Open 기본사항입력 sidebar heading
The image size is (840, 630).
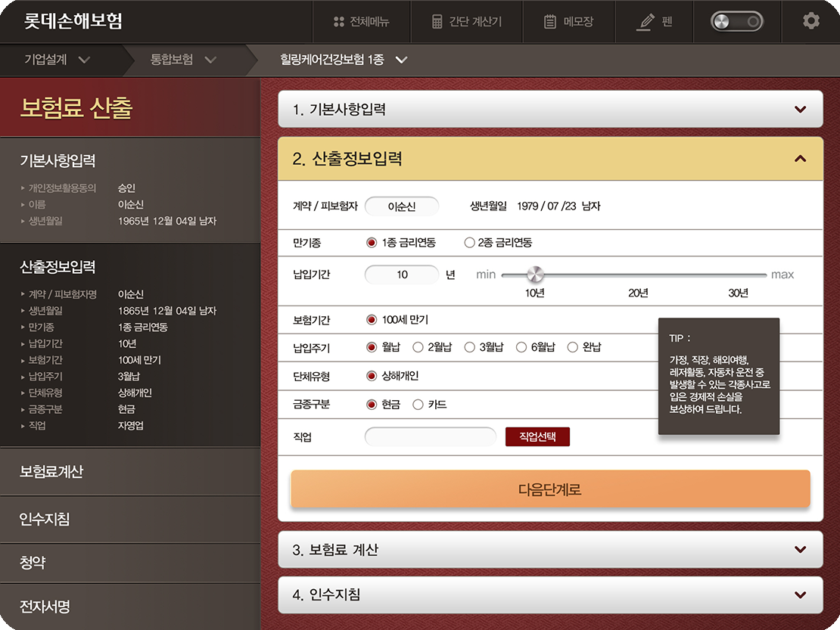click(x=58, y=160)
